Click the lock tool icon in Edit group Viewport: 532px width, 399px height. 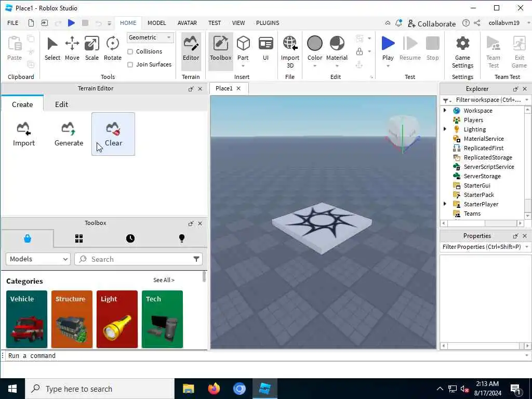(360, 51)
